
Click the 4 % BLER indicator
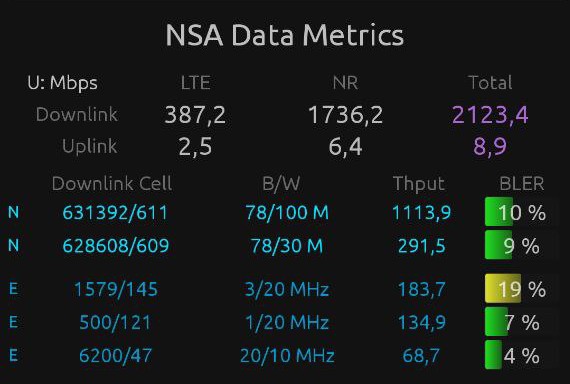coord(521,355)
